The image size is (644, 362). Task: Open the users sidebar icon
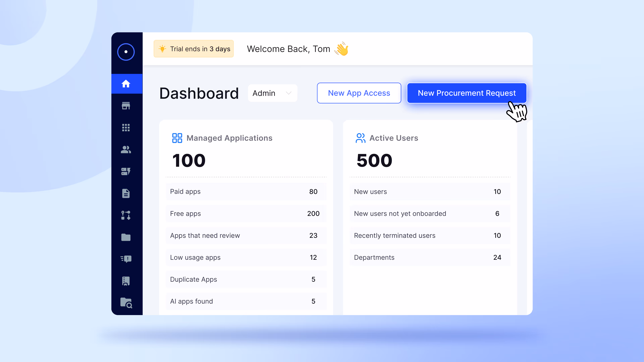[x=126, y=149]
